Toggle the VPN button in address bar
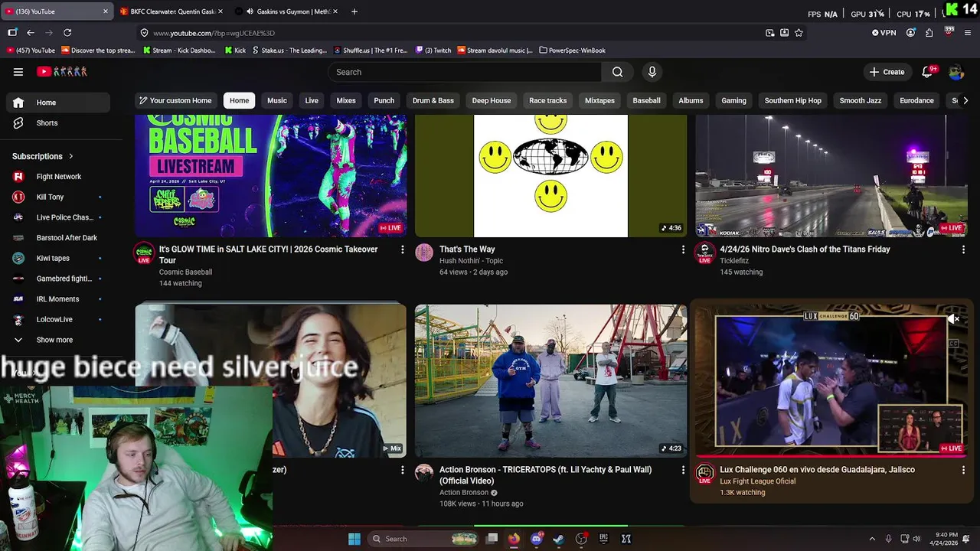This screenshot has width=980, height=551. (884, 33)
